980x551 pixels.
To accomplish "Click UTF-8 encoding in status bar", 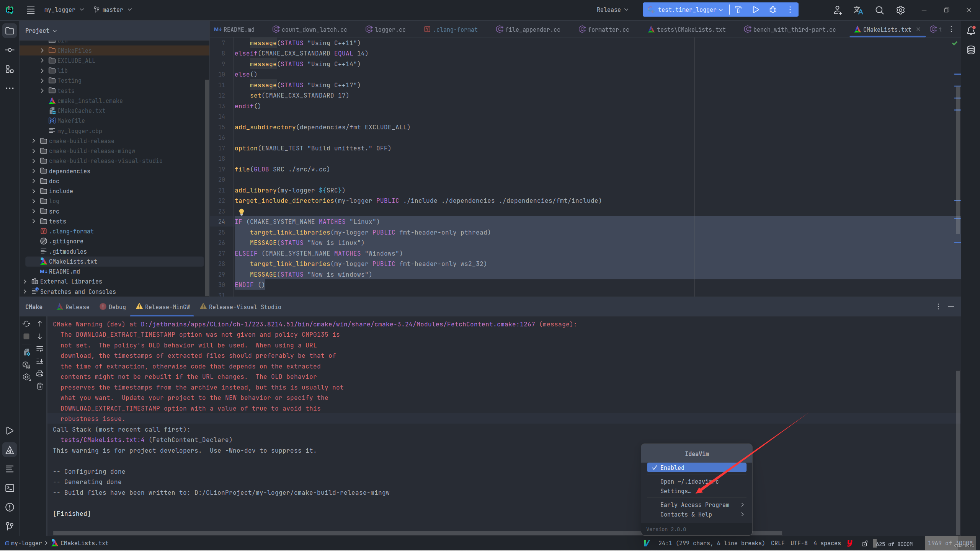I will click(799, 543).
